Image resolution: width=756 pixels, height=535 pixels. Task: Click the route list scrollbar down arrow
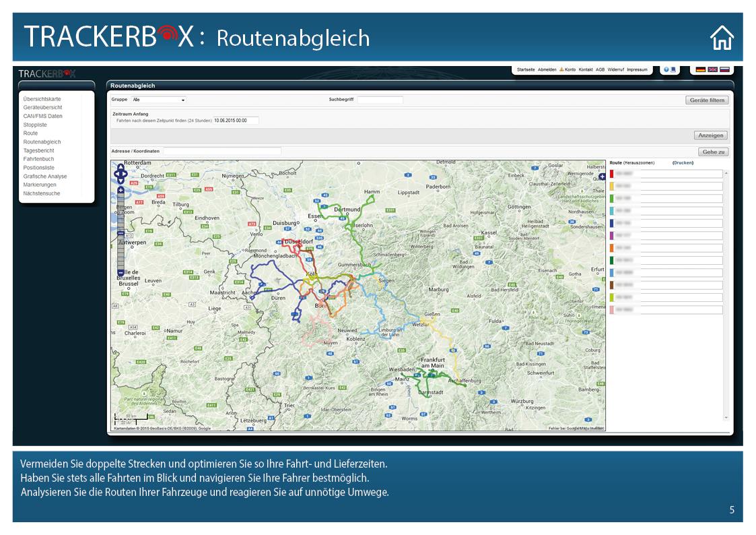(x=726, y=418)
